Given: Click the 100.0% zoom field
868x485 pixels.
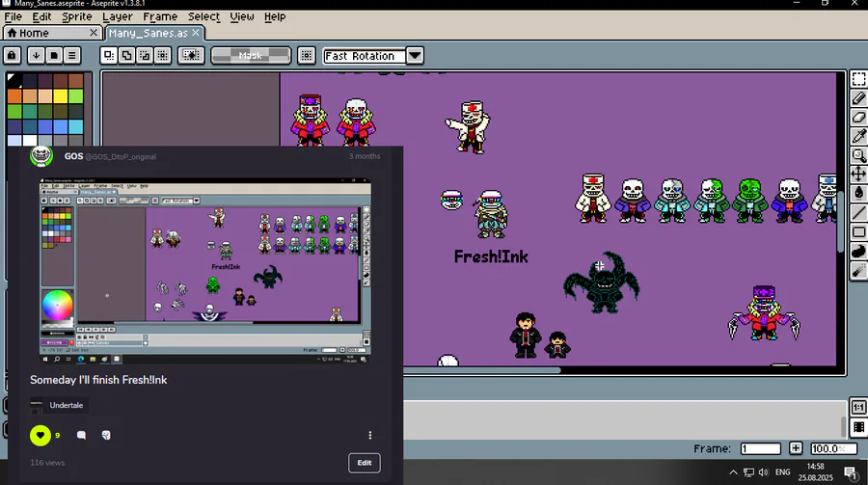Looking at the screenshot, I should click(x=833, y=448).
